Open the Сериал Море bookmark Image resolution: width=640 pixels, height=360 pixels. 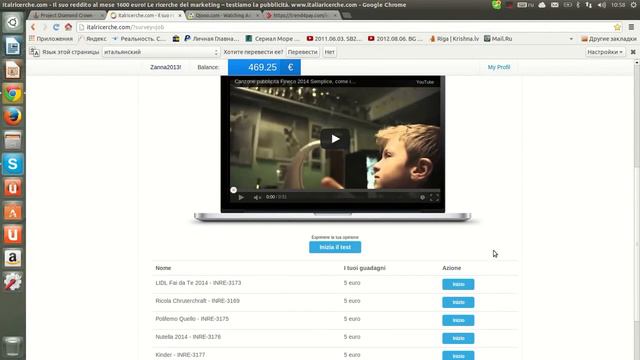click(x=273, y=39)
